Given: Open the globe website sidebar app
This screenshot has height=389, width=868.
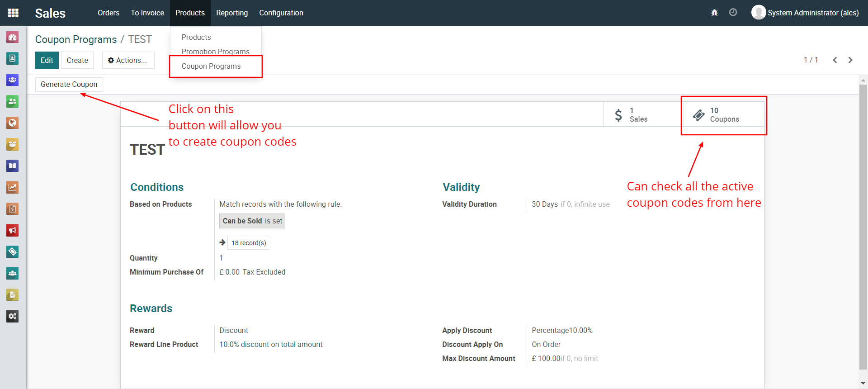Looking at the screenshot, I should click(13, 123).
